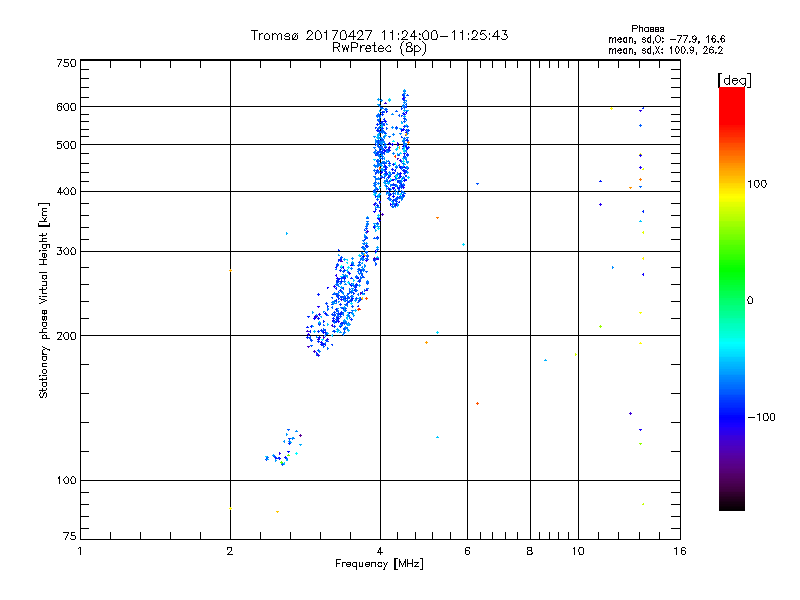Image resolution: width=800 pixels, height=600 pixels.
Task: Click the y-axis label '75'
Action: coord(70,536)
